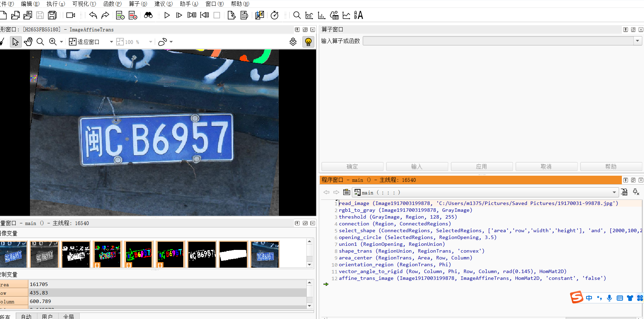Open the Line Profile tool
The image size is (644, 319).
coord(346,15)
